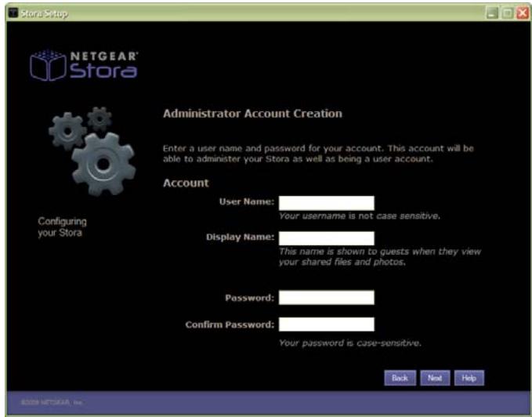532x417 pixels.
Task: Click 'Your password is case-sensitive' hint
Action: pyautogui.click(x=349, y=343)
